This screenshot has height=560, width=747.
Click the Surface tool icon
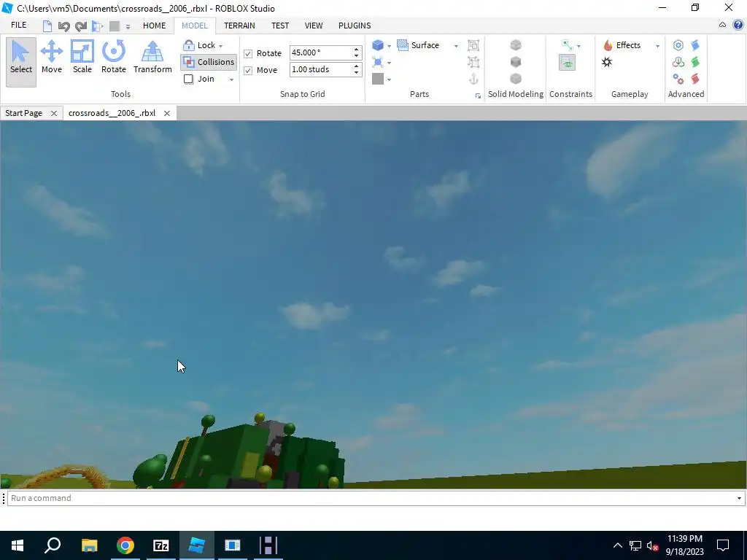pos(403,45)
